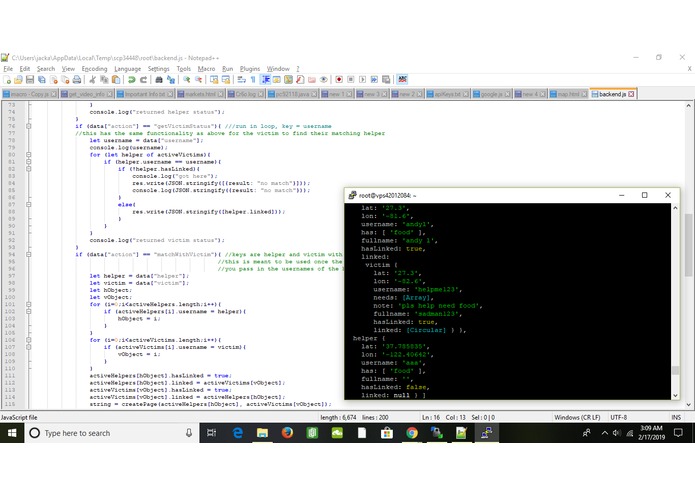Click the Save Recorded Macro icon
Image resolution: width=695 pixels, height=494 pixels.
(386, 80)
